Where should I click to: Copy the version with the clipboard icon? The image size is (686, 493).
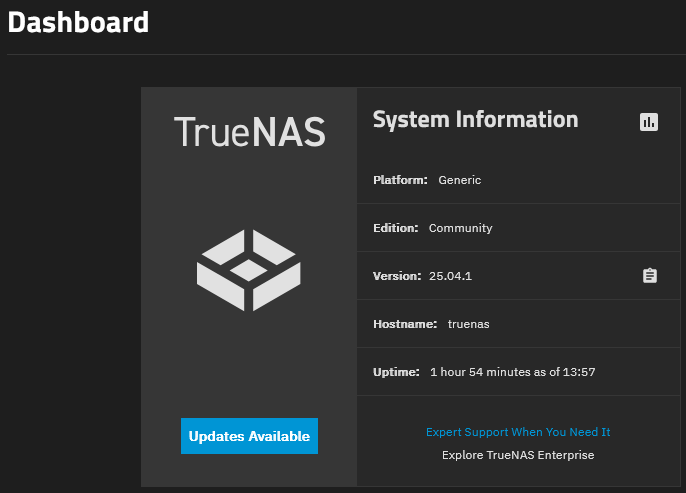650,276
